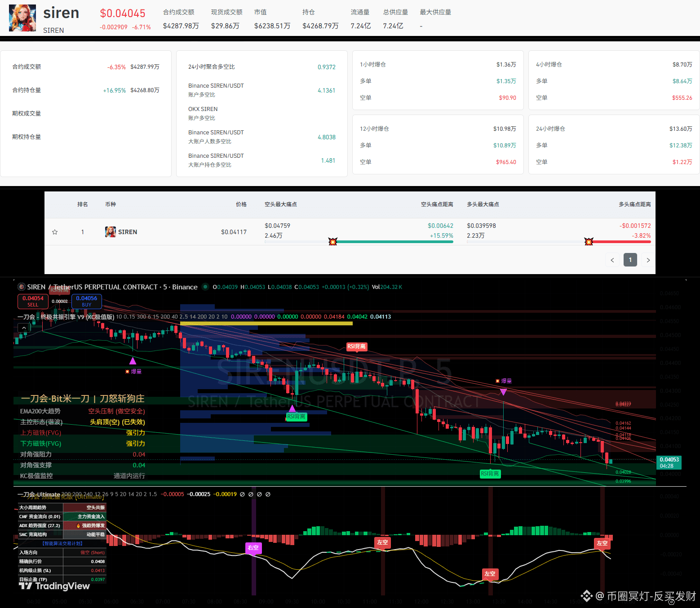Click the siren anime avatar icon
Viewport: 700px width, 608px height.
tap(22, 18)
